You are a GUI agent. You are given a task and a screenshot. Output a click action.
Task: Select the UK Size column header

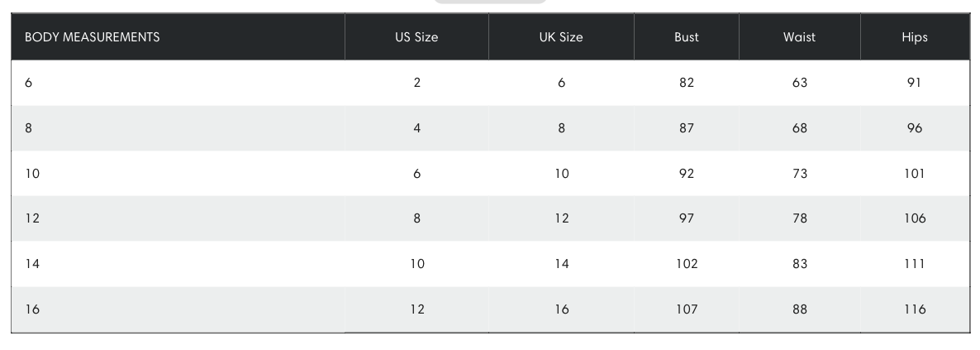[x=561, y=37]
